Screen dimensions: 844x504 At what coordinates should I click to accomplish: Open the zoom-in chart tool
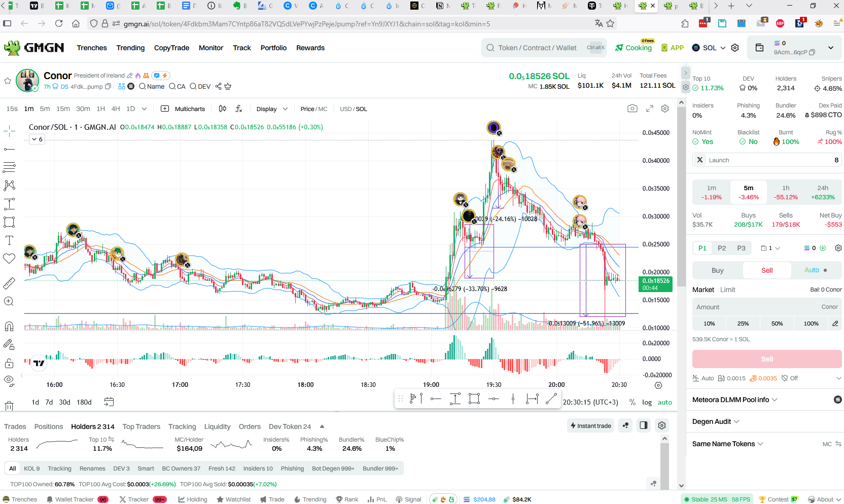click(9, 301)
